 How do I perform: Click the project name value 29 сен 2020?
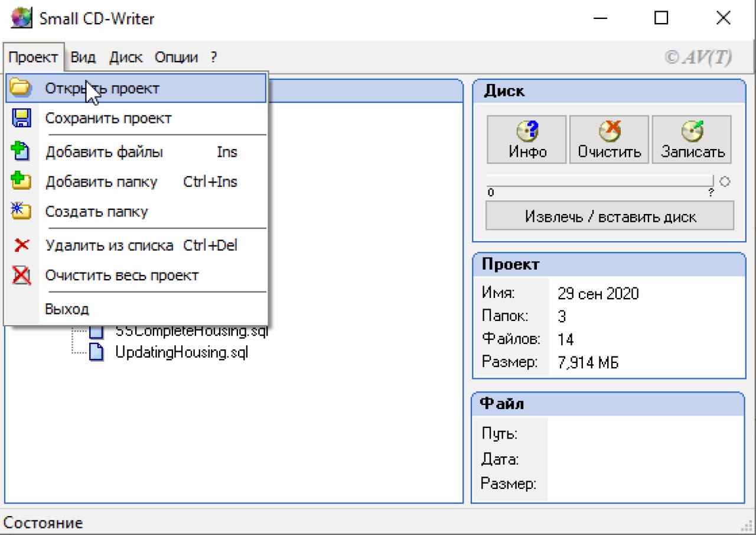click(x=598, y=294)
